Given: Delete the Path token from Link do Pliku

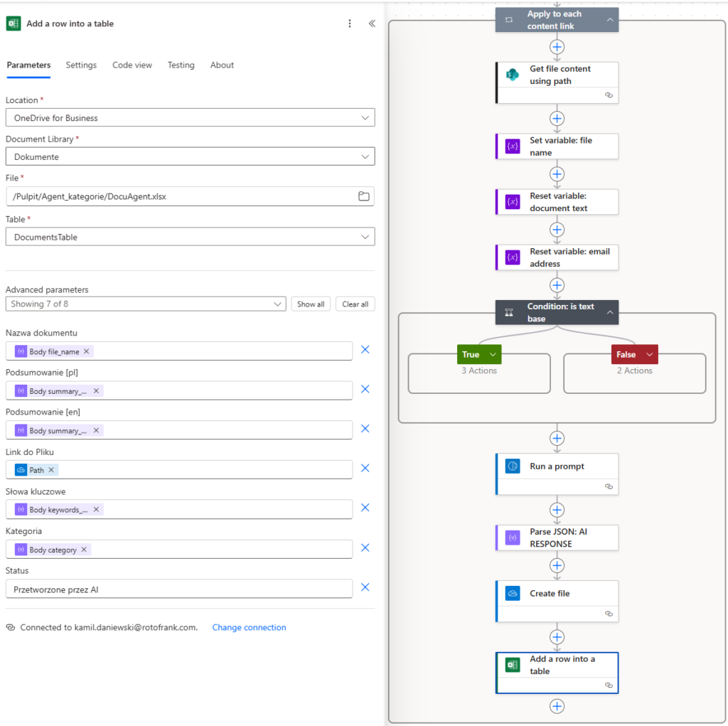Looking at the screenshot, I should point(51,470).
